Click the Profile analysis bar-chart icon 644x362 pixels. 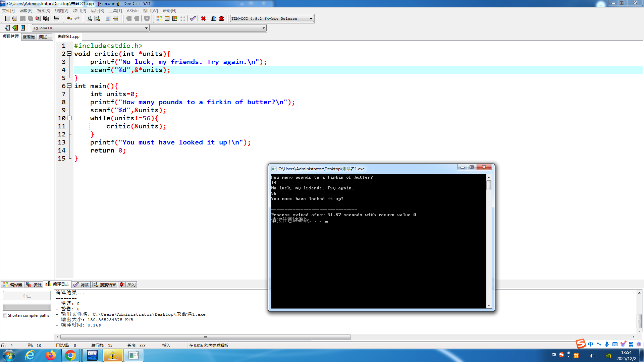(214, 18)
